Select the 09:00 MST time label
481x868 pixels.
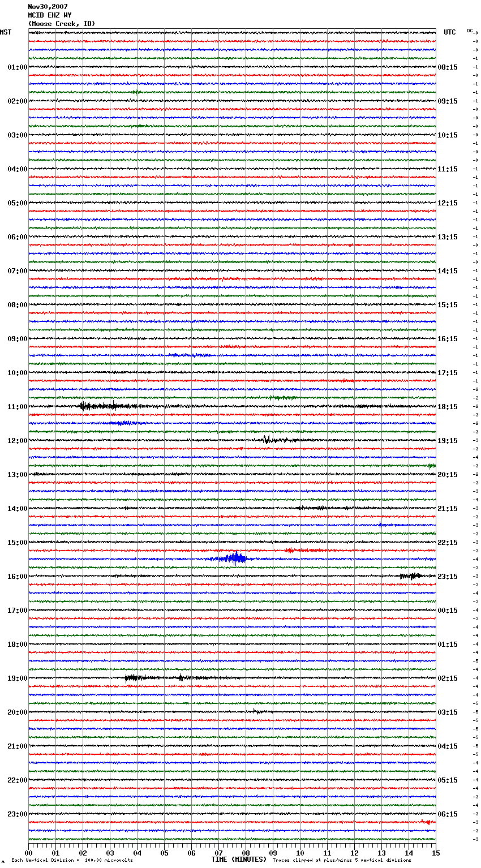17,339
